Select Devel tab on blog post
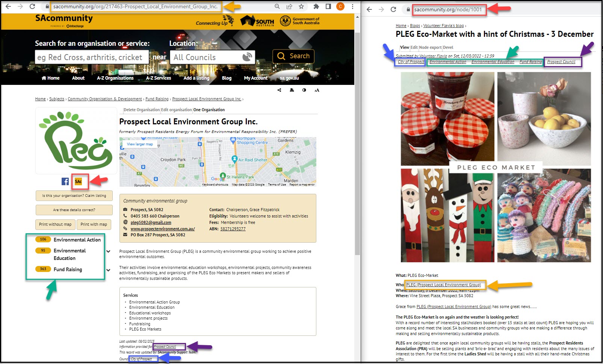 448,47
